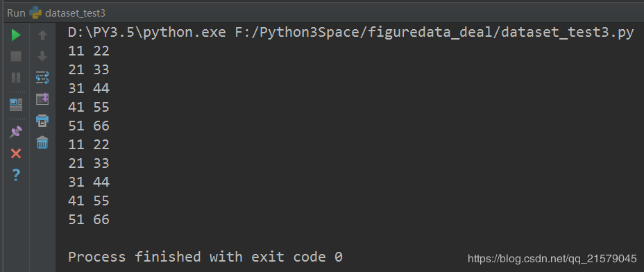The width and height of the screenshot is (644, 272).
Task: Stop the running process
Action: tap(16, 56)
